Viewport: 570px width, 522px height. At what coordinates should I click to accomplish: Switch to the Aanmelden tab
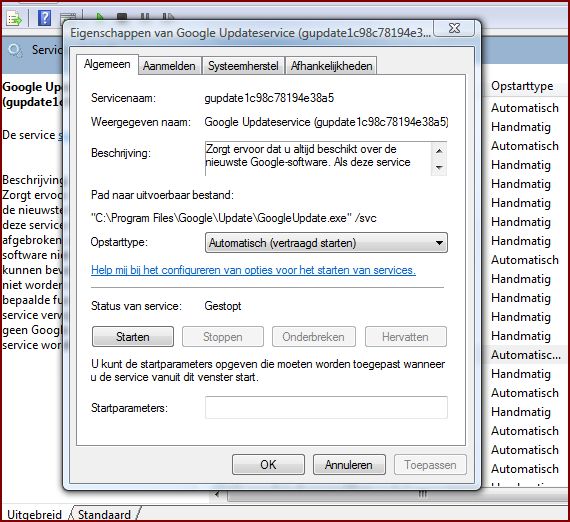[169, 66]
